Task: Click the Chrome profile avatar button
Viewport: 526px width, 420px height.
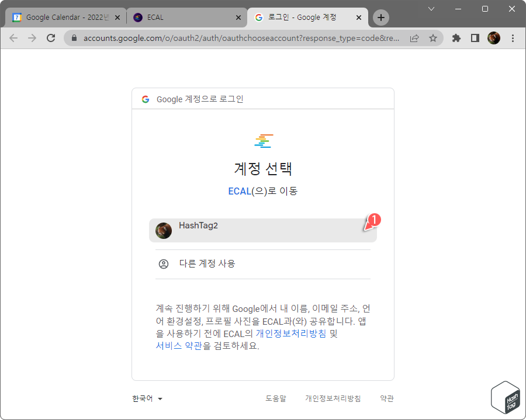Action: click(x=494, y=38)
